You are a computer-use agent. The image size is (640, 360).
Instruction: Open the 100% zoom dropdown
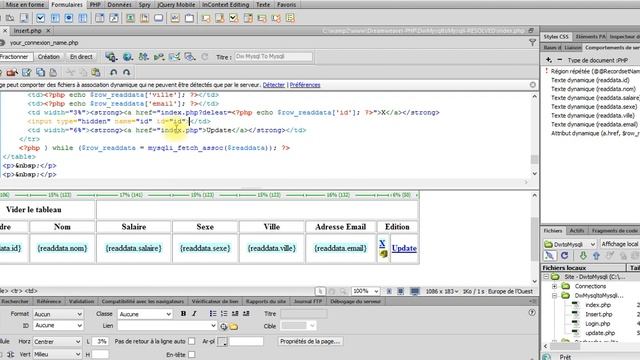tap(365, 291)
